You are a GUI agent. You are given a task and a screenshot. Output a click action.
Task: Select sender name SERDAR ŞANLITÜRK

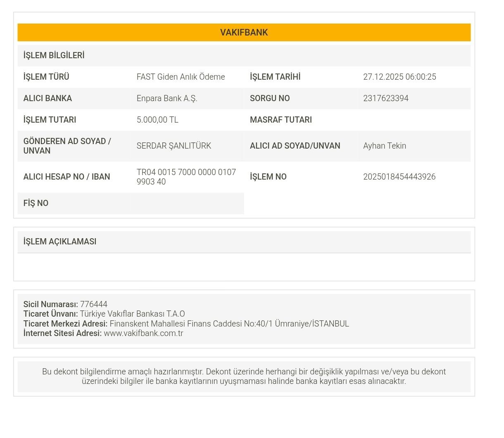(x=174, y=146)
